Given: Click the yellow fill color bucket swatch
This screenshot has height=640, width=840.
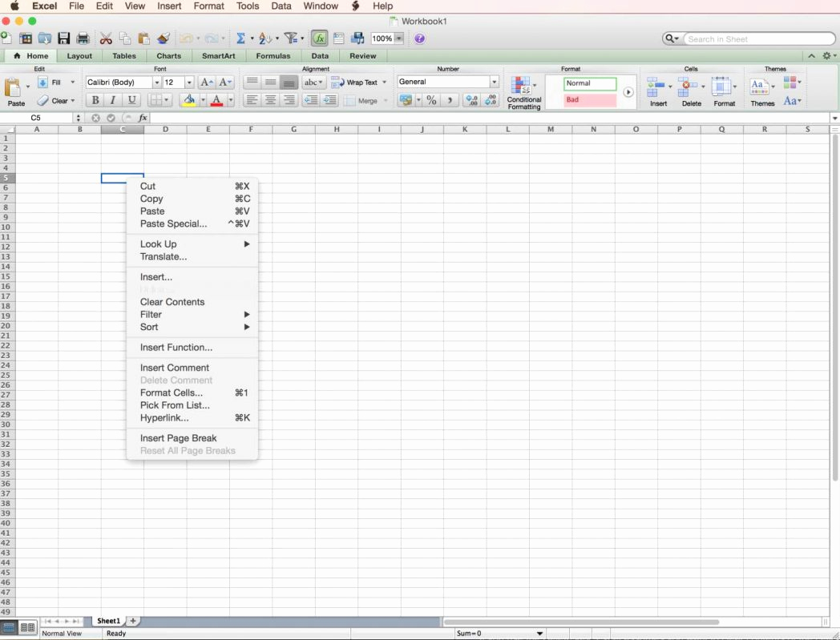Looking at the screenshot, I should click(188, 100).
